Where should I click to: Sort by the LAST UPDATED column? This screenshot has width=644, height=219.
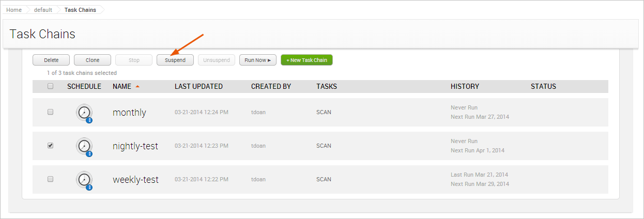click(198, 86)
